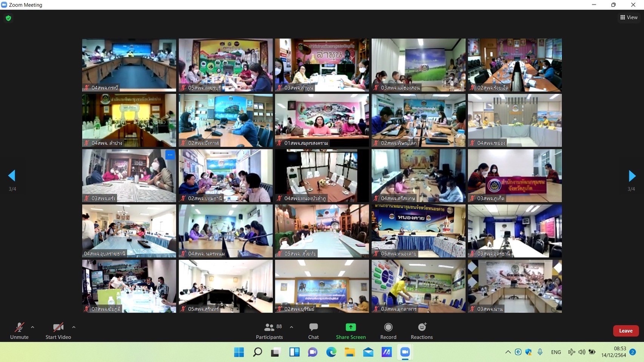Start Video camera
644x362 pixels.
pos(58,331)
